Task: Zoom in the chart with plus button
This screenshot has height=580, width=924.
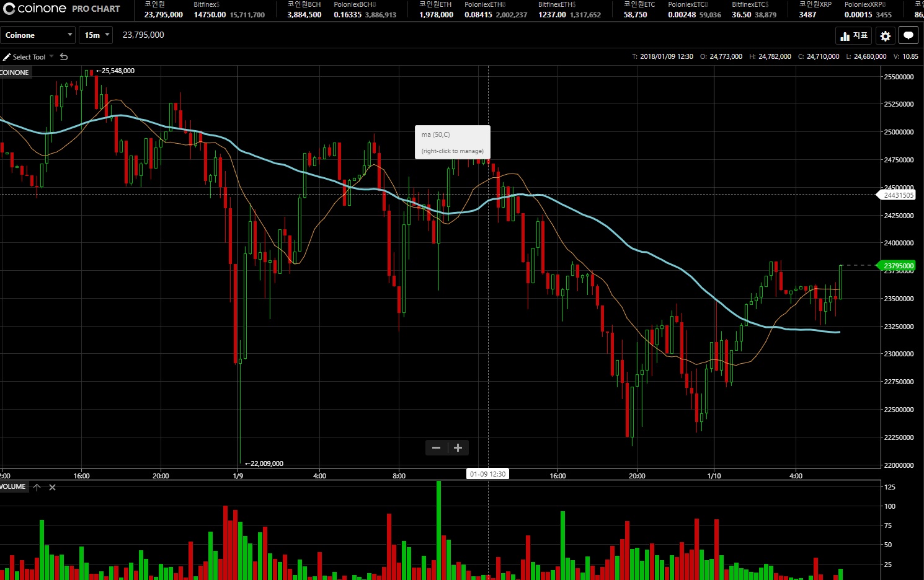Action: pyautogui.click(x=458, y=447)
